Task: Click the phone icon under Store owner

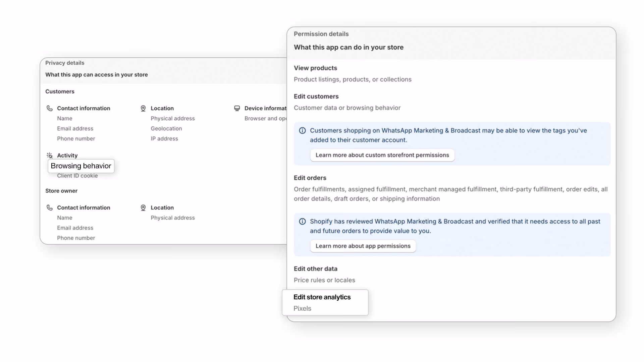Action: 50,207
